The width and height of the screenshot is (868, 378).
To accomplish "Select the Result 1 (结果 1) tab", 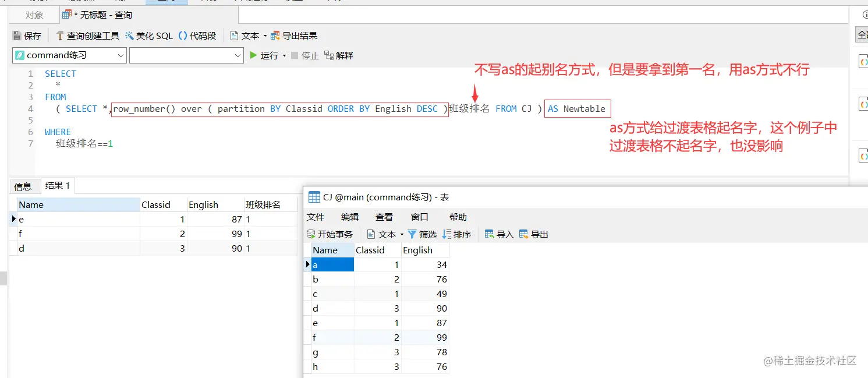I will click(57, 185).
